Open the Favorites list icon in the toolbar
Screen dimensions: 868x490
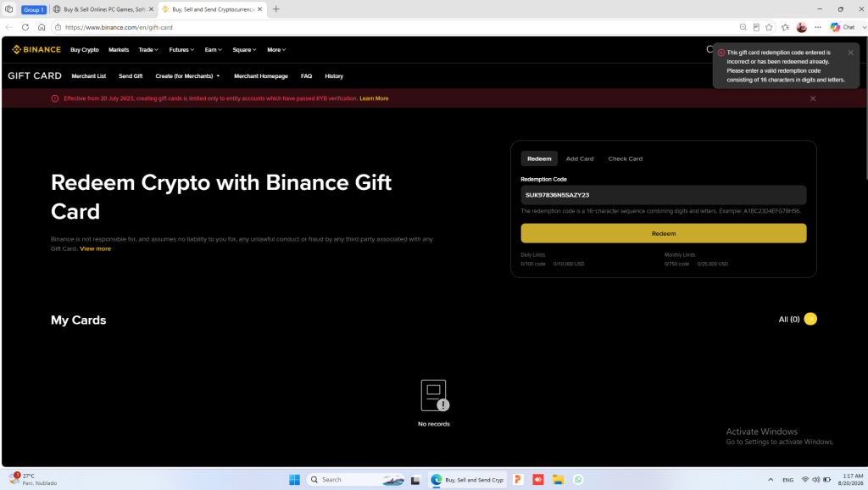point(786,27)
